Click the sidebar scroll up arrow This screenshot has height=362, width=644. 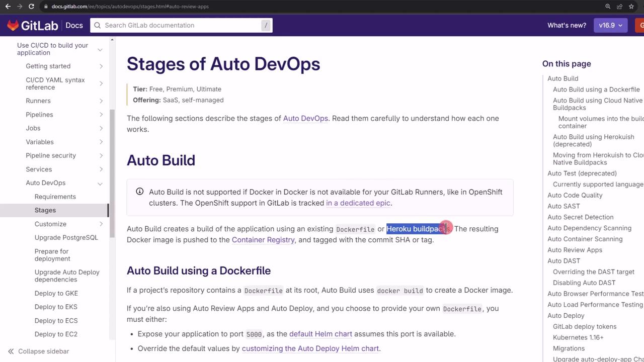click(112, 39)
